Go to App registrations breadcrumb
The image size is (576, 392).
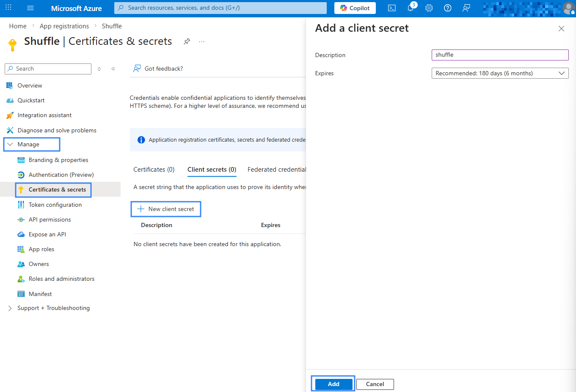(x=64, y=26)
